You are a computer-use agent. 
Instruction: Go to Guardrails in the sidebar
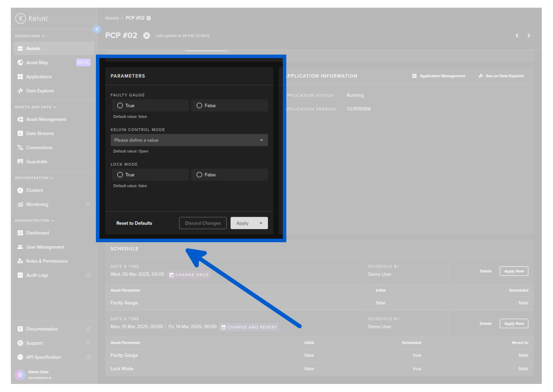click(36, 162)
